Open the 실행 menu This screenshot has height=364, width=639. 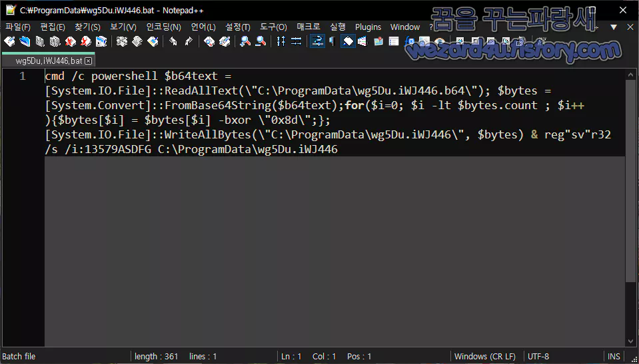coord(338,27)
